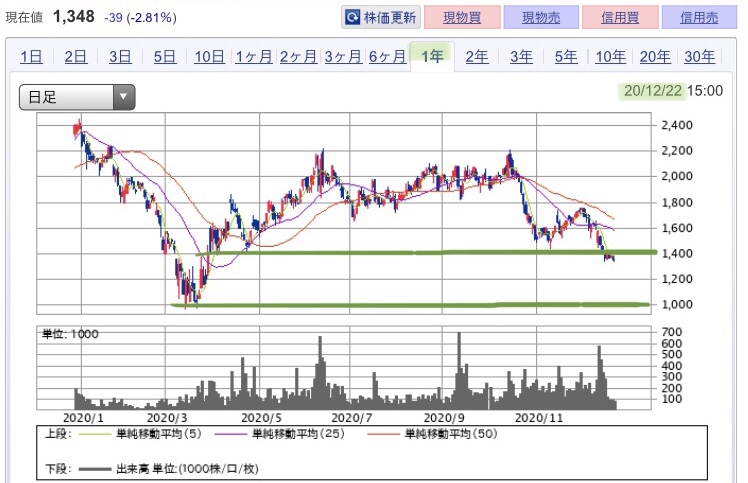Click the 現在値 1,348 price text
This screenshot has height=483, width=748.
click(50, 17)
